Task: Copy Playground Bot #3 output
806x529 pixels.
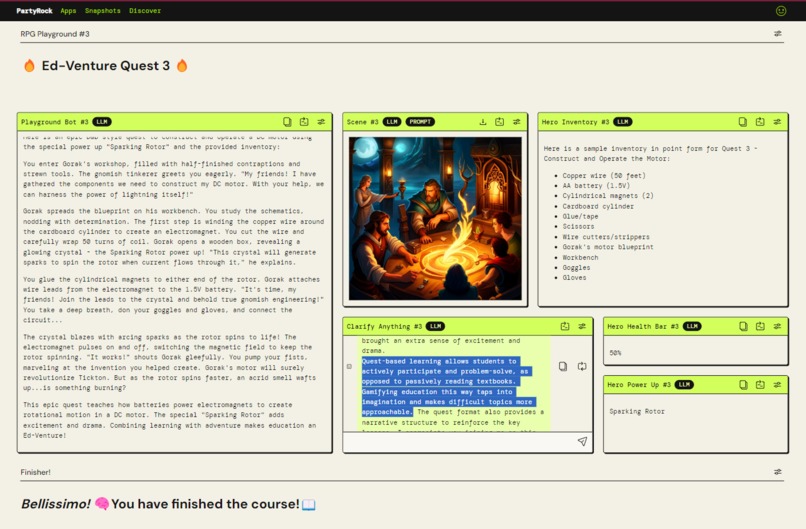Action: 287,122
